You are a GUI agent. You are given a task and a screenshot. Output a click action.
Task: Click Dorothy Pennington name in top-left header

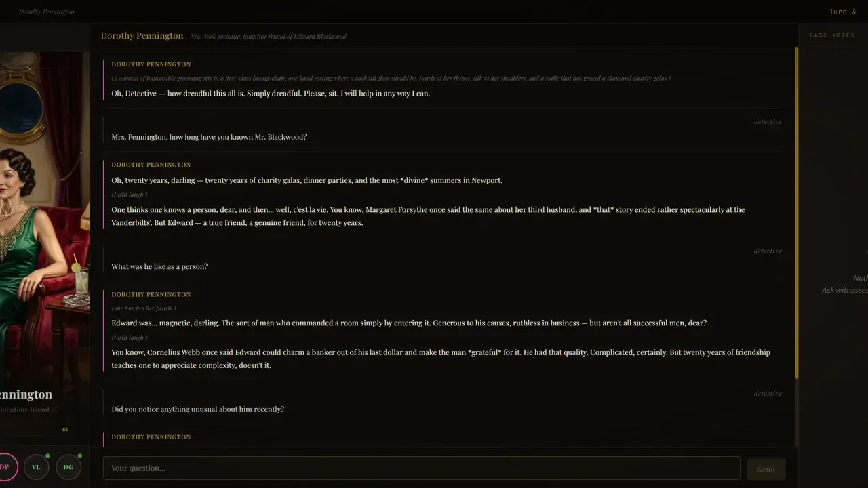pos(47,12)
